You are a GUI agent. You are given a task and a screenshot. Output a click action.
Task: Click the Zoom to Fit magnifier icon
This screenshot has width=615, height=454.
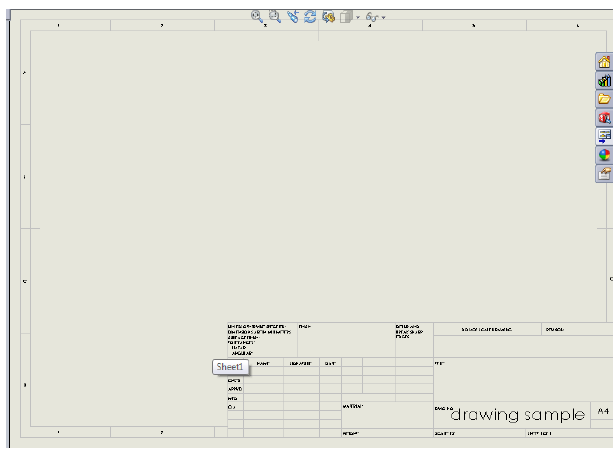(257, 16)
